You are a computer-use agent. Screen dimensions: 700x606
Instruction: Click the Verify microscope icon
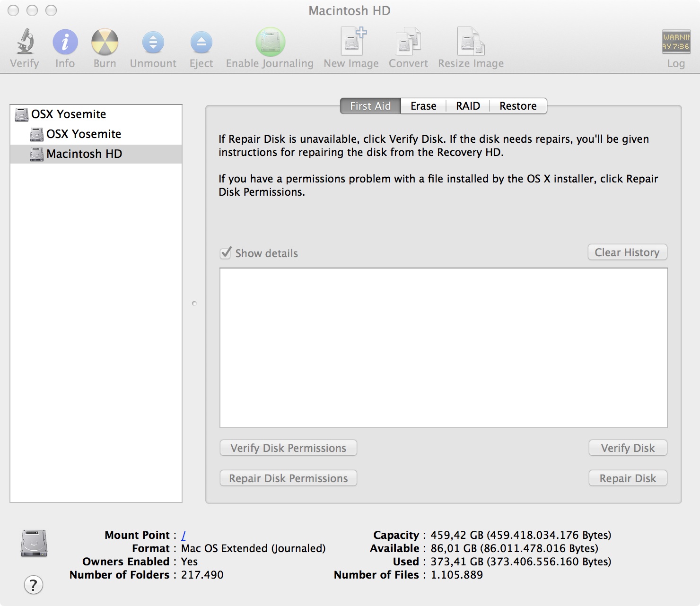click(25, 42)
